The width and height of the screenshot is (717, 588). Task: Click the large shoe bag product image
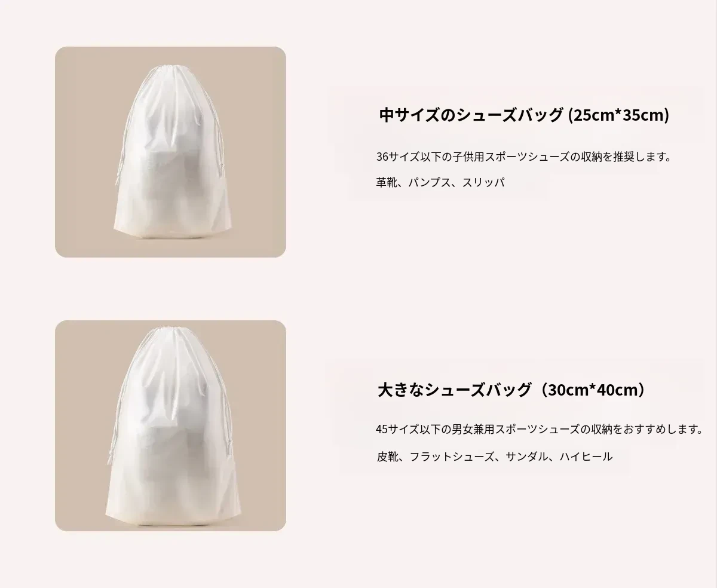(170, 426)
